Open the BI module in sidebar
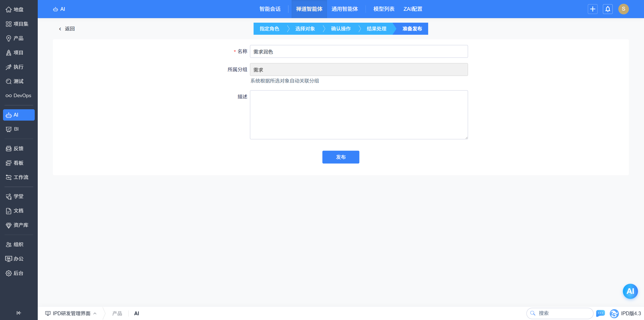 [16, 129]
